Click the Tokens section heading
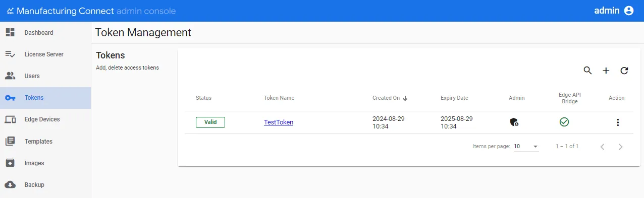Screen dimensions: 644x198 pos(111,55)
